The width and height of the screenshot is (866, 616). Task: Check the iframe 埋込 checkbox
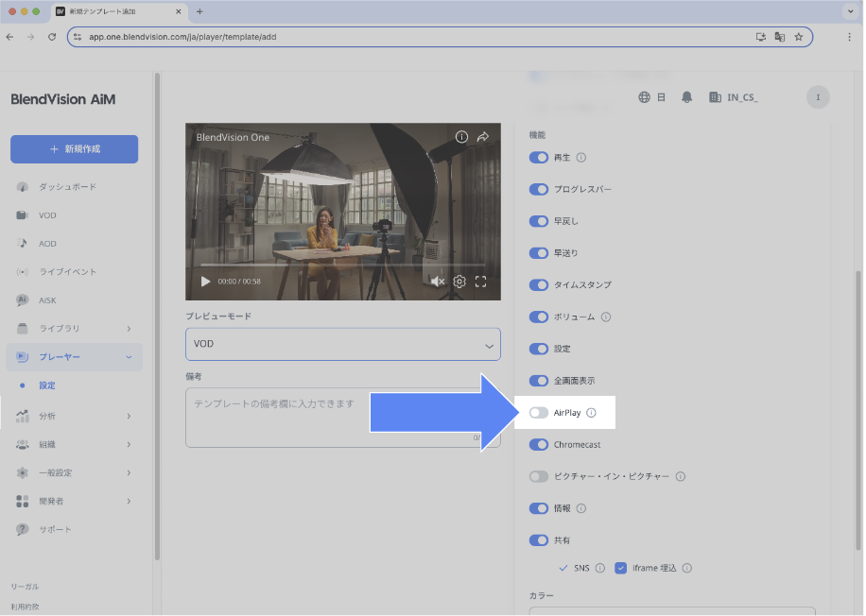coord(621,568)
